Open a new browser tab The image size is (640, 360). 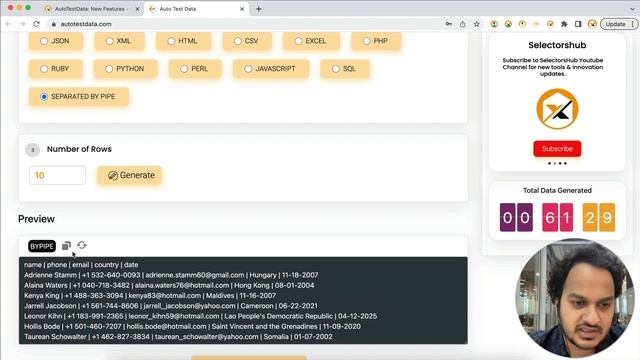[x=258, y=9]
